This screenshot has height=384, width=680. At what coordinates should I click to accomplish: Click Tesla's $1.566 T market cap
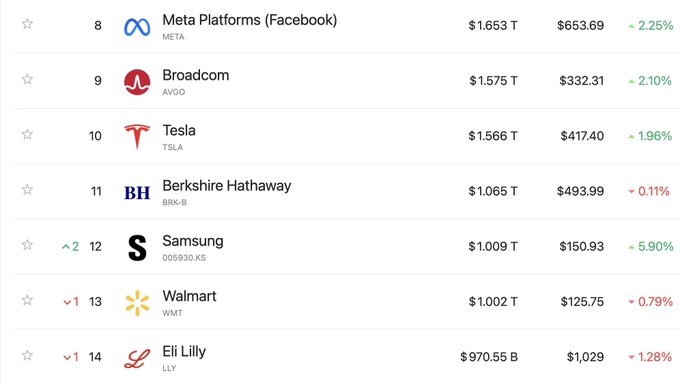(x=493, y=136)
